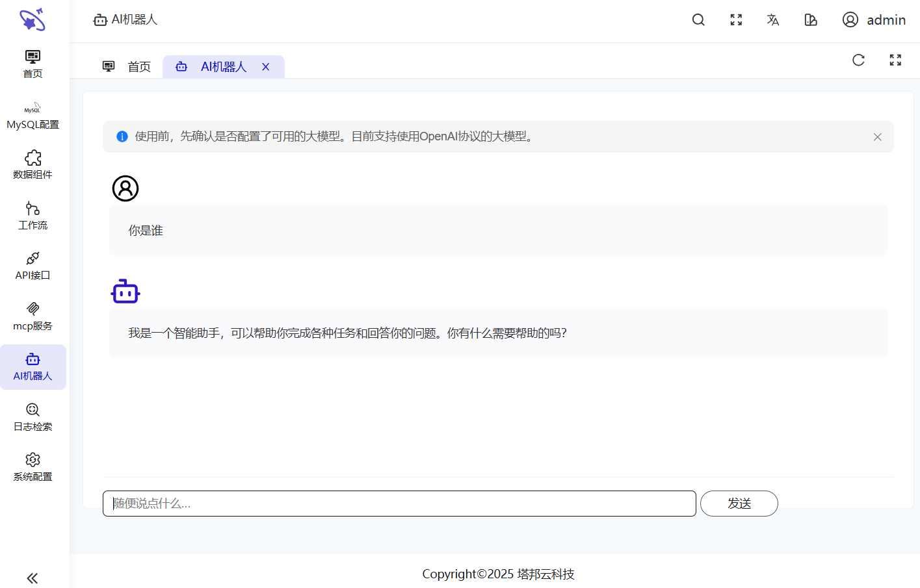
Task: Open the 工作流 workflow page
Action: click(x=33, y=216)
